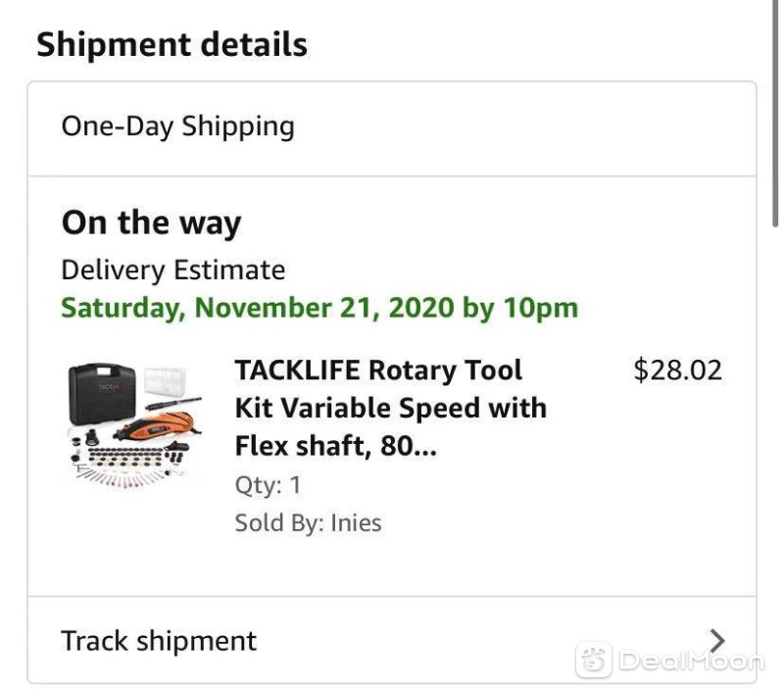Click the accessory bits in product image
Screen dimensions: 784x692
tap(126, 465)
